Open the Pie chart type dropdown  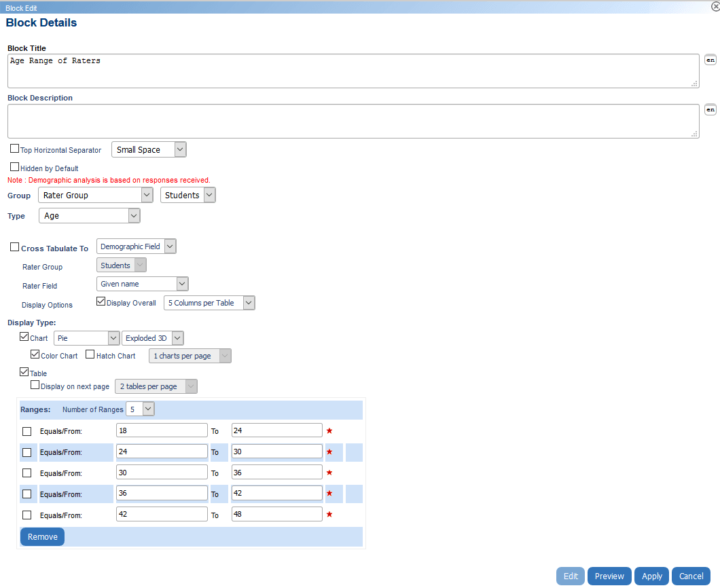(x=87, y=338)
